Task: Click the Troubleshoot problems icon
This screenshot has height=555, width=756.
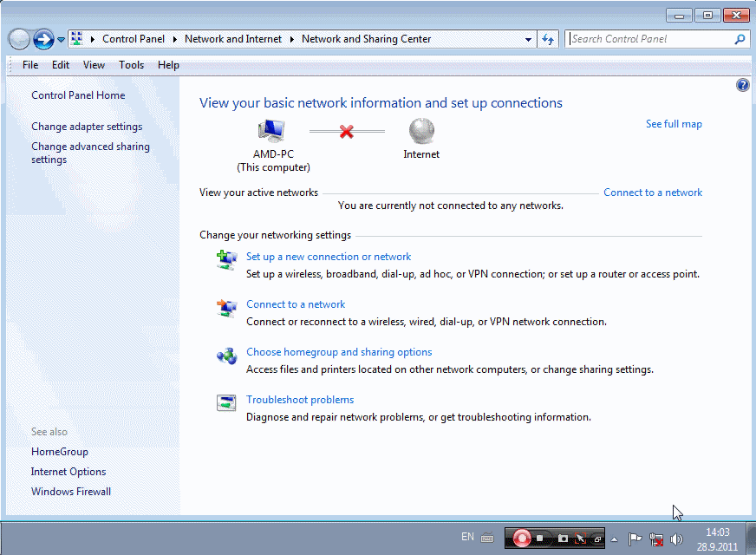Action: 226,402
